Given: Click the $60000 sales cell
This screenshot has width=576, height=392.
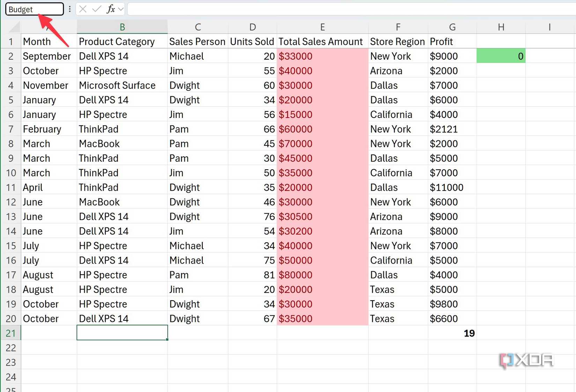Looking at the screenshot, I should 323,129.
